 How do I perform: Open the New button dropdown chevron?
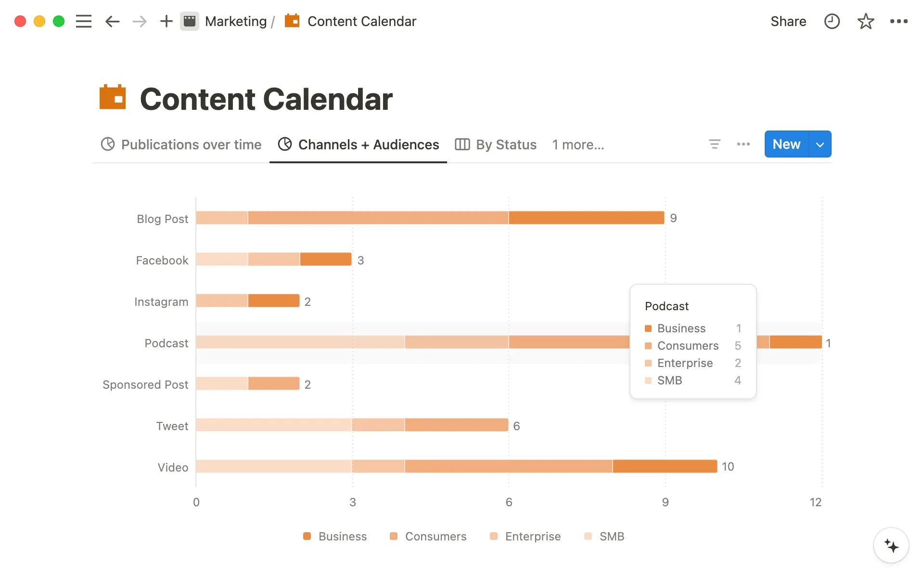(820, 144)
